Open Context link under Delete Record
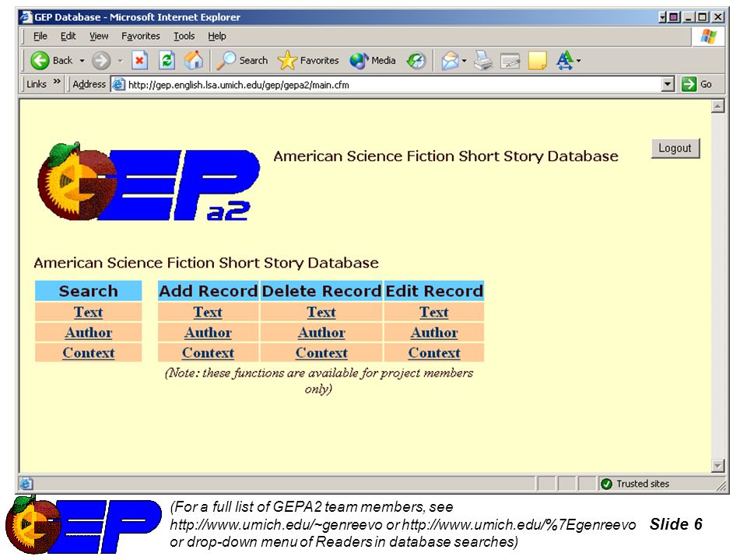747x560 pixels. pos(321,353)
